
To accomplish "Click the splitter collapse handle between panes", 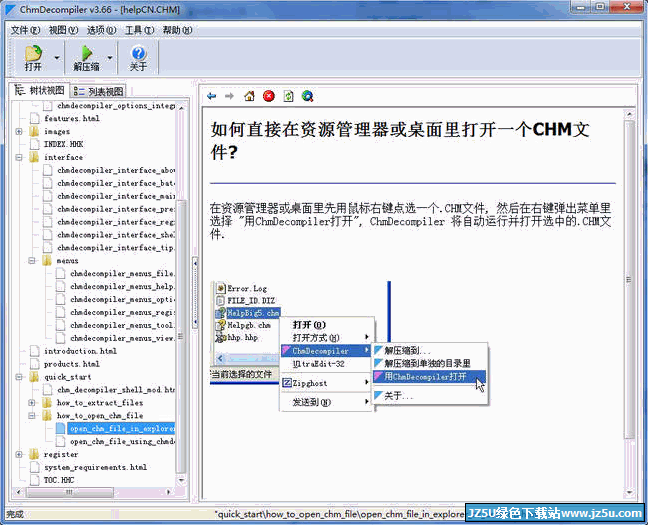I will coord(195,292).
